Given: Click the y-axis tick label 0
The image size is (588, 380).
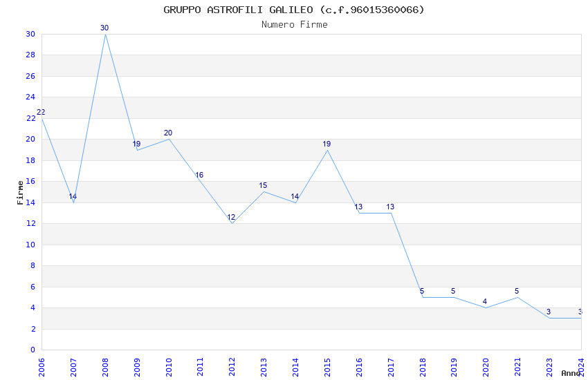Looking at the screenshot, I should [x=33, y=350].
